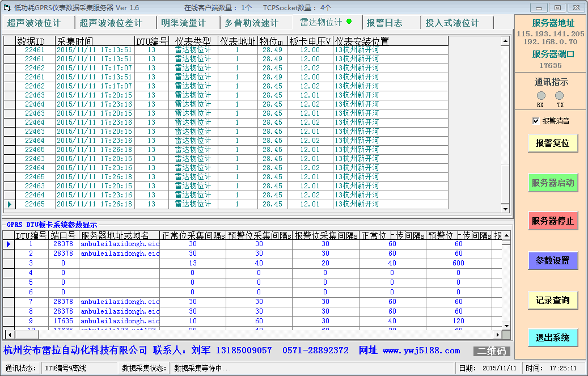Click the red 服务器停止 button

click(552, 221)
